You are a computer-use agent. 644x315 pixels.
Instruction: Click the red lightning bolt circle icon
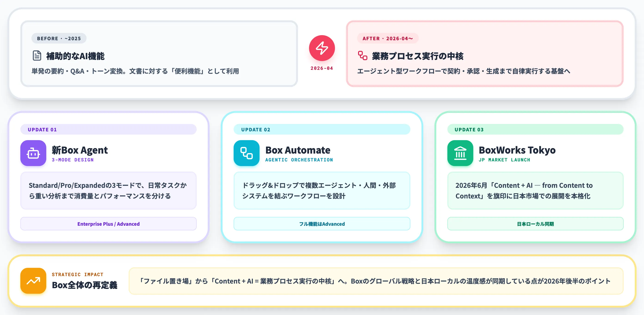(x=322, y=48)
